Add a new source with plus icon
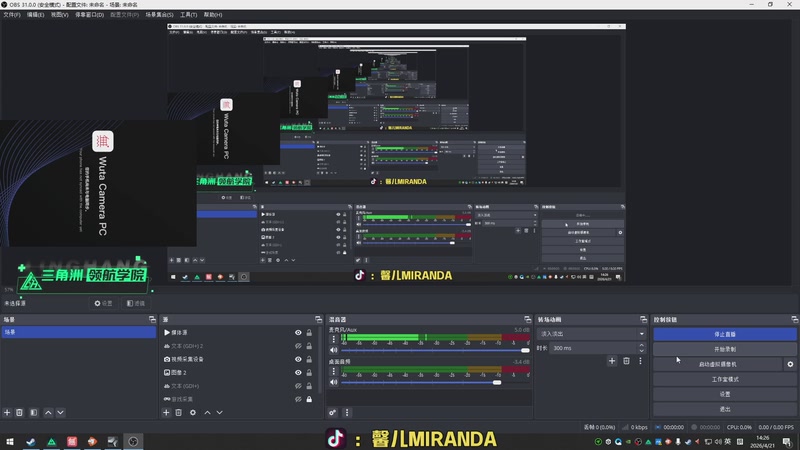The width and height of the screenshot is (800, 450). pyautogui.click(x=166, y=412)
